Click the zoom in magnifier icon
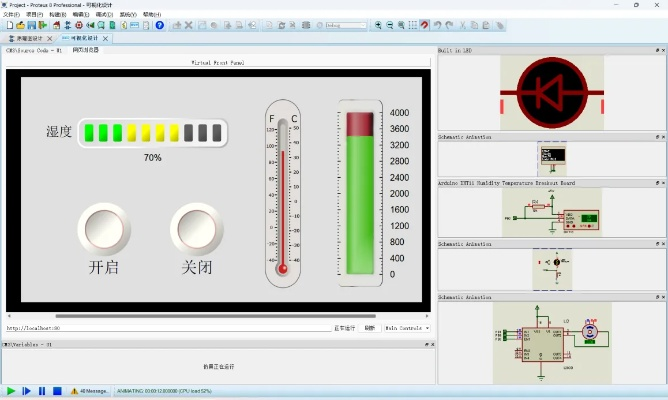 [x=378, y=25]
